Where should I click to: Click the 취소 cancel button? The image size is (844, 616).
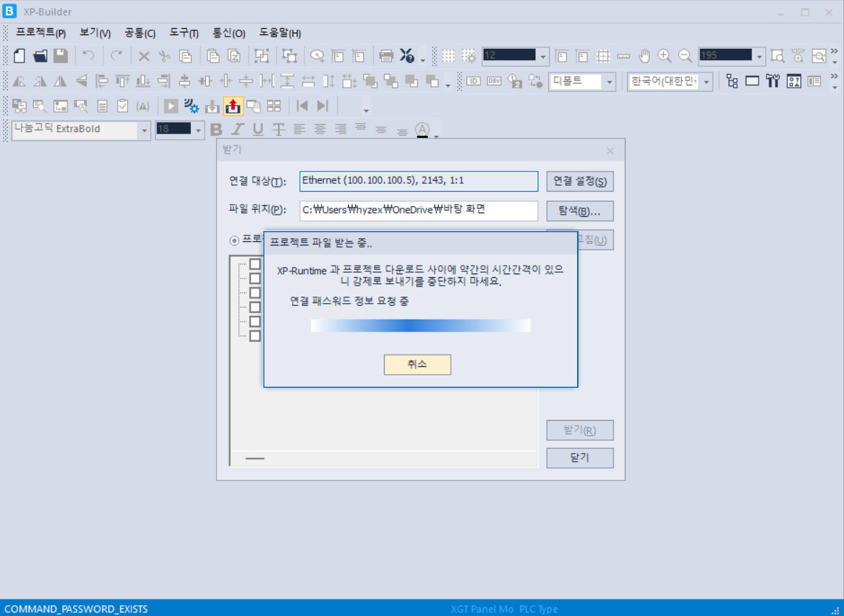click(417, 365)
